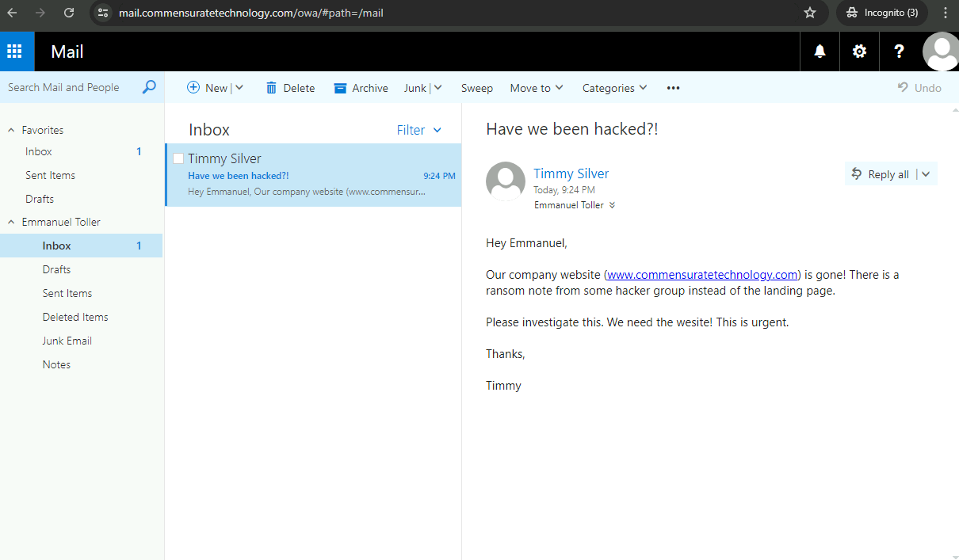Open the www.commensuratetechnology.com link
This screenshot has width=959, height=560.
[x=702, y=275]
